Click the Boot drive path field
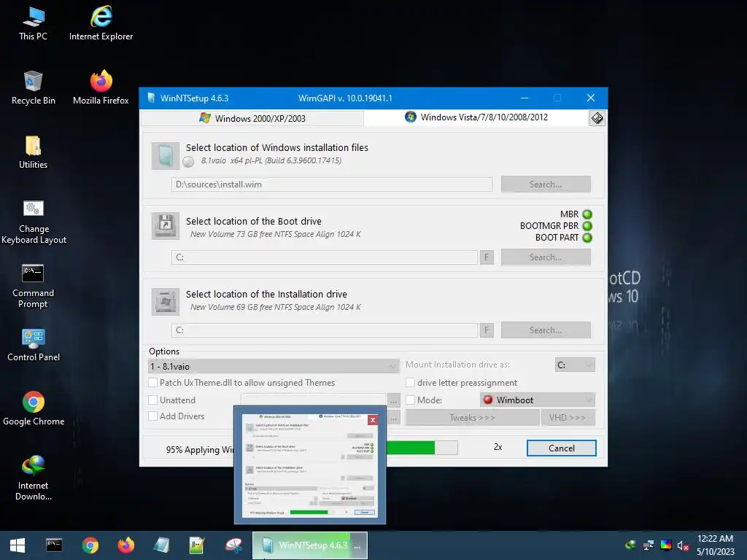Viewport: 747px width, 560px height. (325, 257)
